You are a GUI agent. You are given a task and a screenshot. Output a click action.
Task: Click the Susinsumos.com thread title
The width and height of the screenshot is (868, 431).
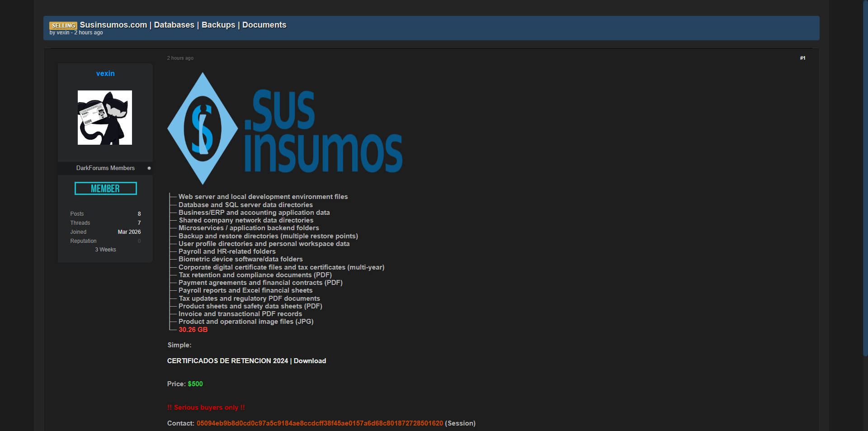pos(183,25)
